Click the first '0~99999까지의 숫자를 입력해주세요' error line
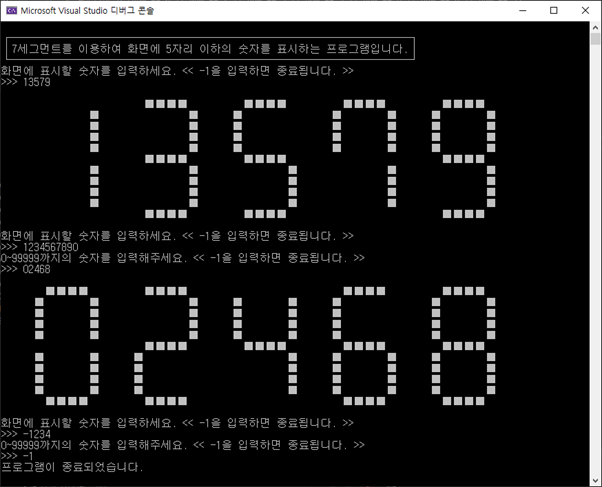Viewport: 602px width, 487px height. (x=182, y=258)
